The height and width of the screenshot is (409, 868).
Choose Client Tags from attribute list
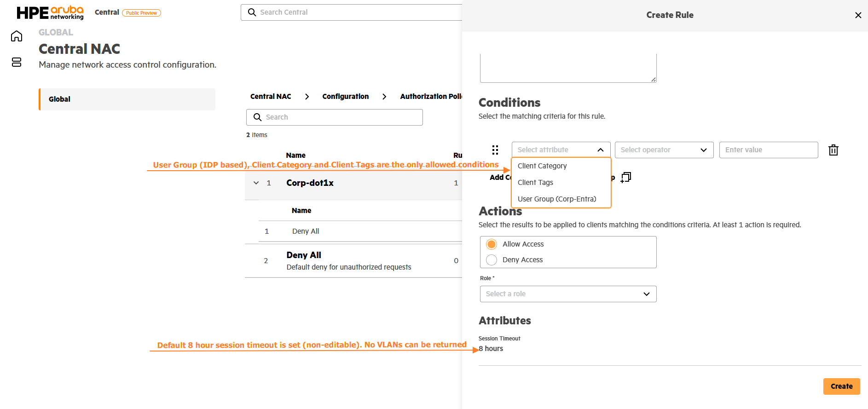561,183
